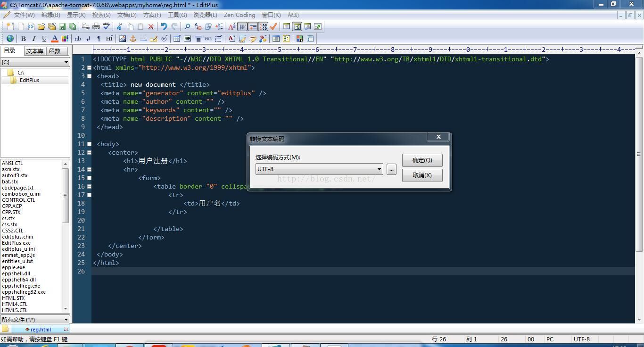
Task: Open the color palette picker icon
Action: coord(65,39)
